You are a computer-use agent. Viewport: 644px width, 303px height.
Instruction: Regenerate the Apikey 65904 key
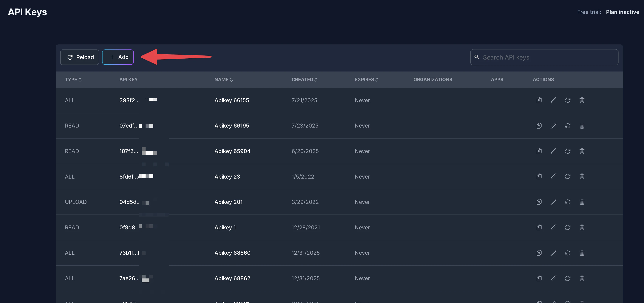click(x=568, y=151)
